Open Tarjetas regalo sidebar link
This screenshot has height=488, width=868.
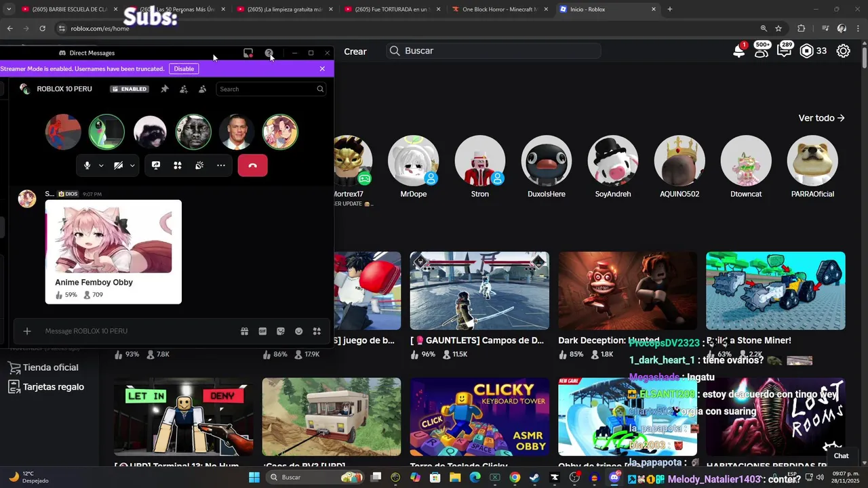click(x=47, y=387)
